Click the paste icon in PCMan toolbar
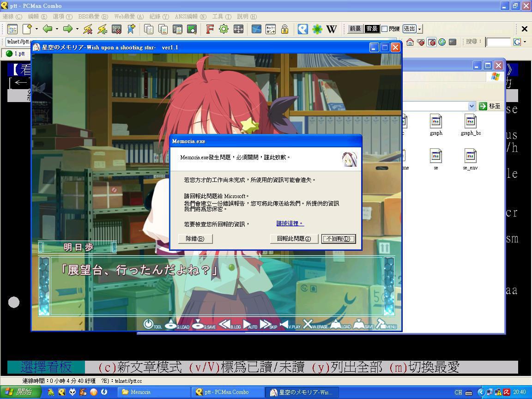The height and width of the screenshot is (399, 532). click(x=163, y=29)
